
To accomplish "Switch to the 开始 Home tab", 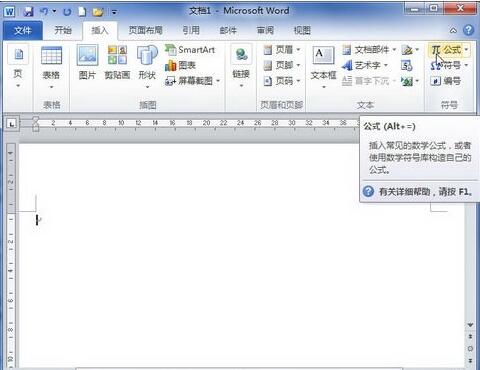I will [x=63, y=30].
